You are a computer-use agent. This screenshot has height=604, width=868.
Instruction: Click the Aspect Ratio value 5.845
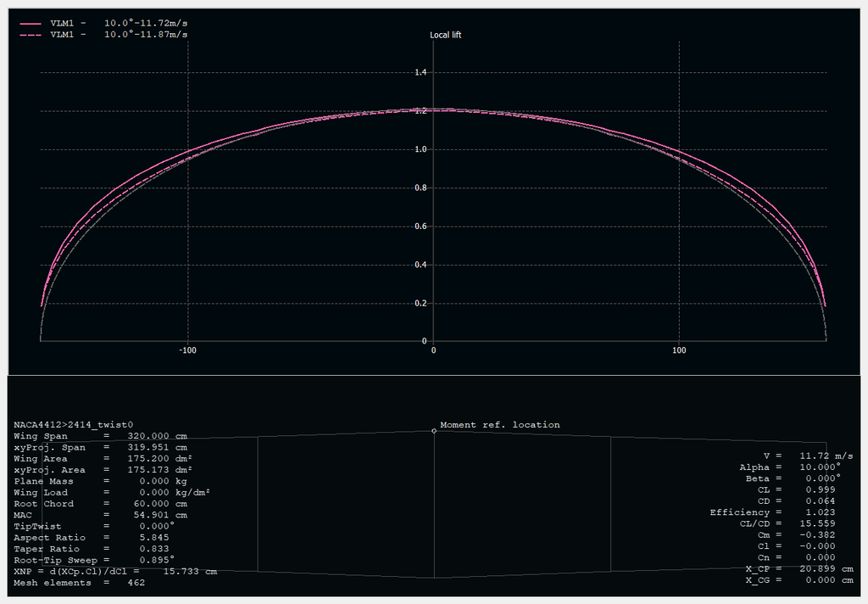(156, 538)
